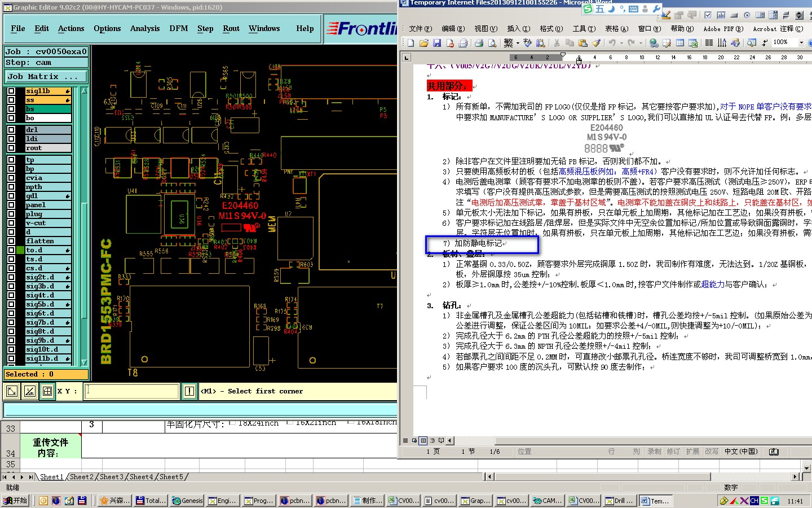
Task: Select the Format Painter brush in Word
Action: pos(596,42)
